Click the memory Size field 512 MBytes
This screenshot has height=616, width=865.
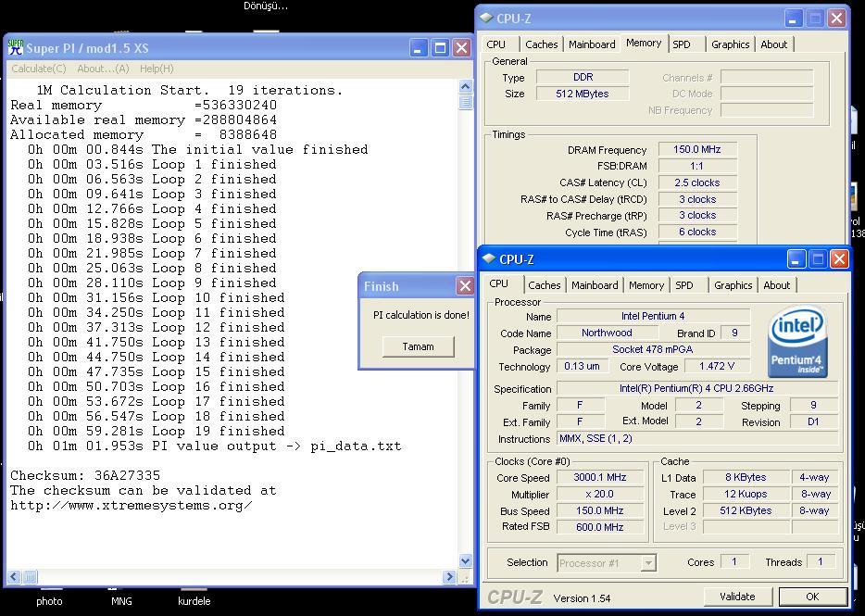(x=583, y=94)
